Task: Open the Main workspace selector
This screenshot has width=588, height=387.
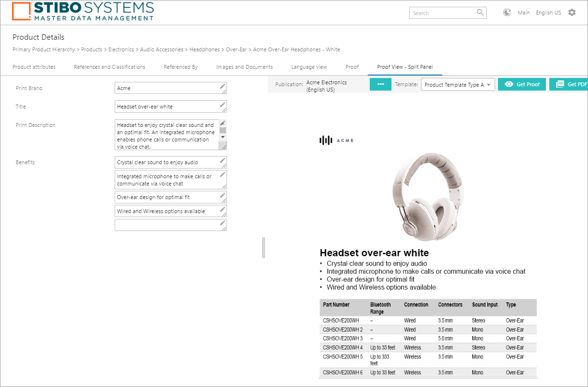Action: click(x=524, y=13)
